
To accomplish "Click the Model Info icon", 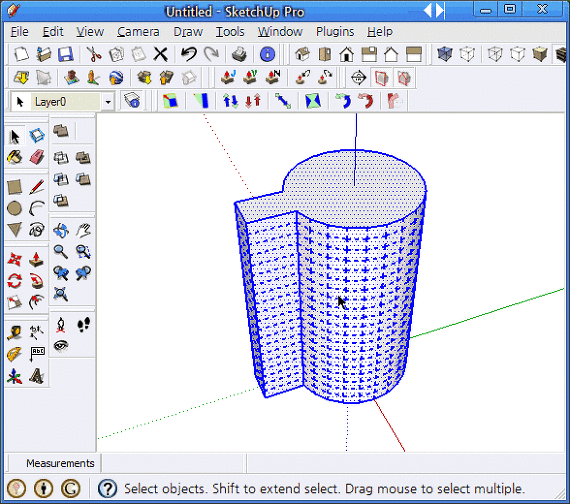I will click(267, 55).
